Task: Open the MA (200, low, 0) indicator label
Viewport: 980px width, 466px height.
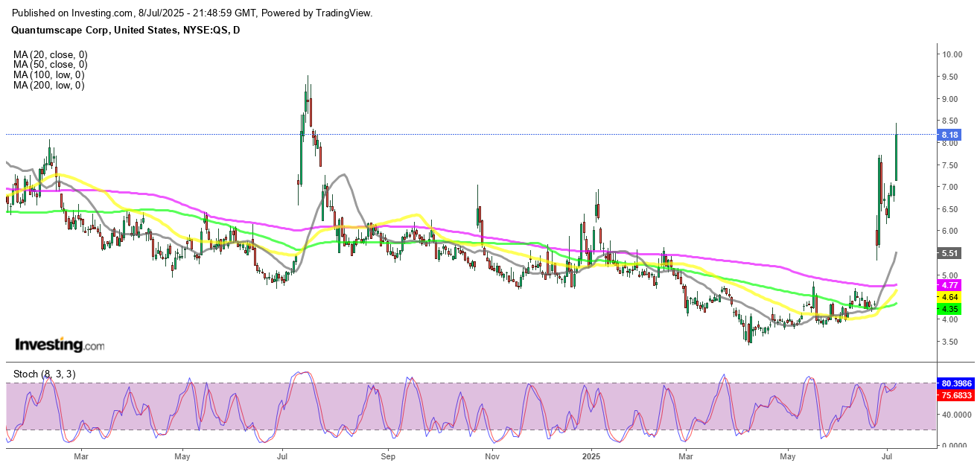Action: 48,86
